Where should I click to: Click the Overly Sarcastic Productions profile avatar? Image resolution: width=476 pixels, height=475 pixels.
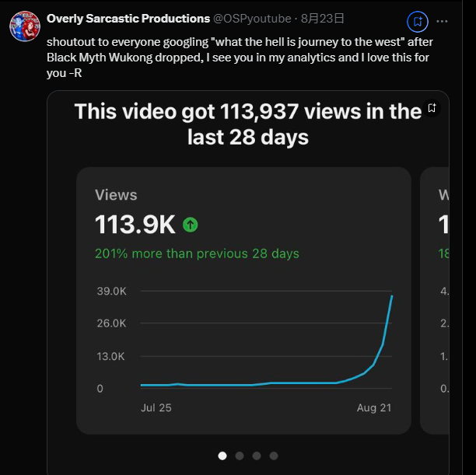click(25, 26)
